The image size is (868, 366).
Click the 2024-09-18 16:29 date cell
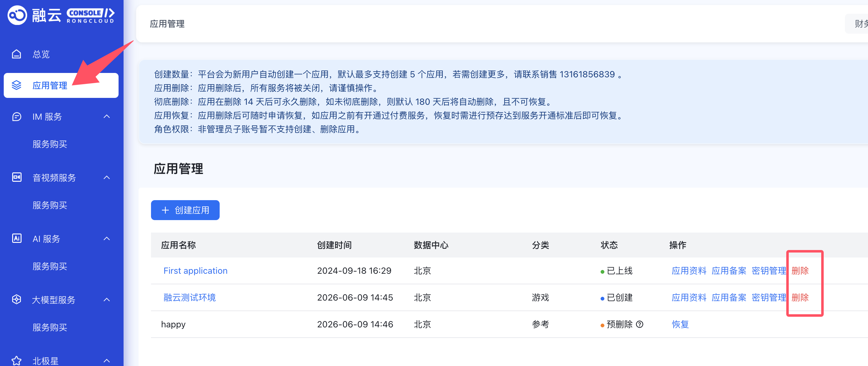click(354, 271)
